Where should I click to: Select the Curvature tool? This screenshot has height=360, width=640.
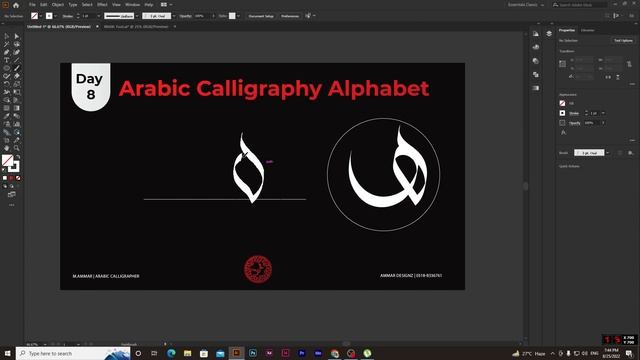click(x=17, y=52)
